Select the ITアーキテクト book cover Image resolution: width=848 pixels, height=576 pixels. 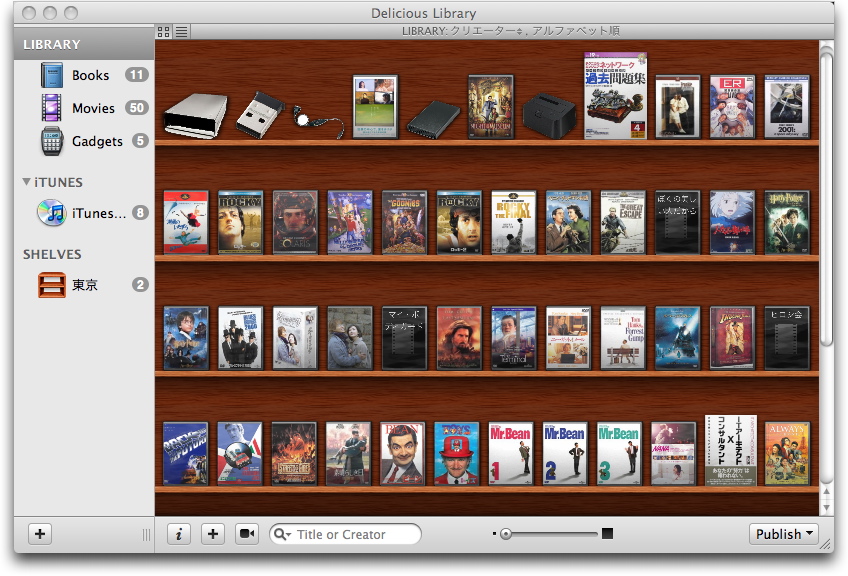point(731,450)
